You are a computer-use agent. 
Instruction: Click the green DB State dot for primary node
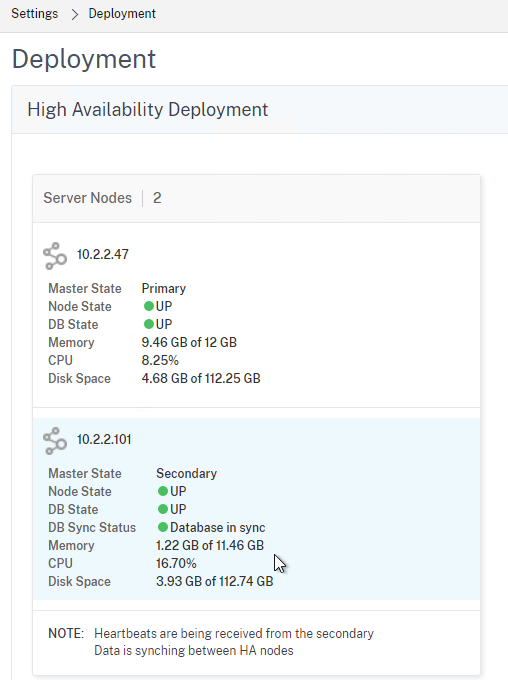click(x=149, y=324)
